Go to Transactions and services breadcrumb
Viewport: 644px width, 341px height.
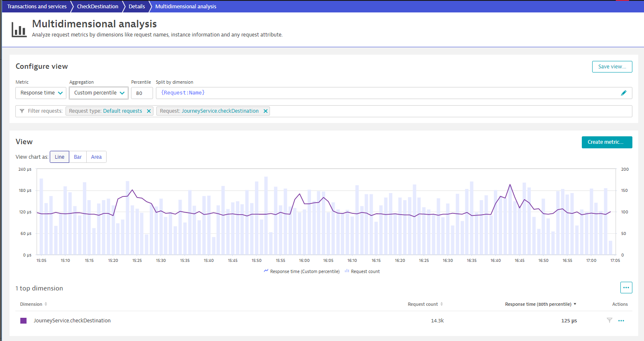pos(37,7)
